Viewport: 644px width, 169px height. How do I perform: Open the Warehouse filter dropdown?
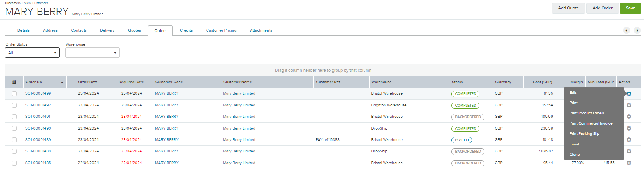coord(92,53)
